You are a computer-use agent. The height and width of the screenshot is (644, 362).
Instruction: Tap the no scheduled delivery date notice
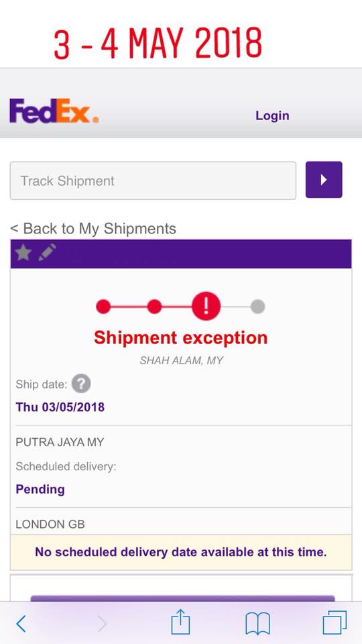click(x=181, y=552)
